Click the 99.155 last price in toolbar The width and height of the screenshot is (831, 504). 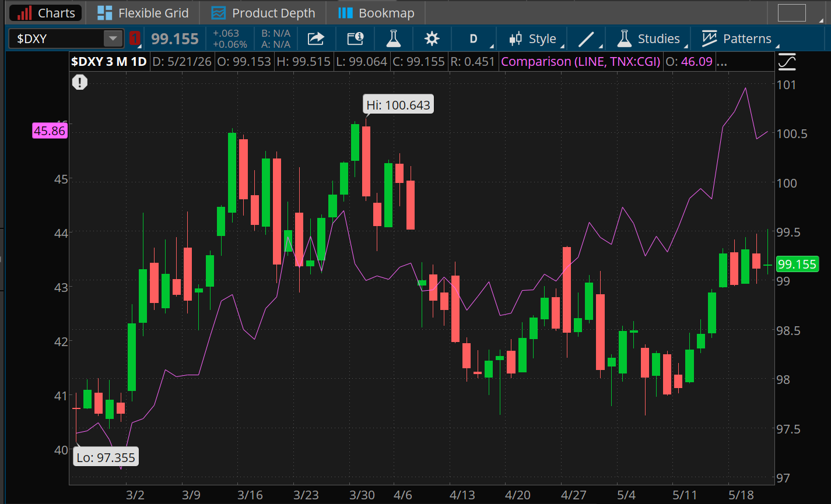[x=175, y=39]
